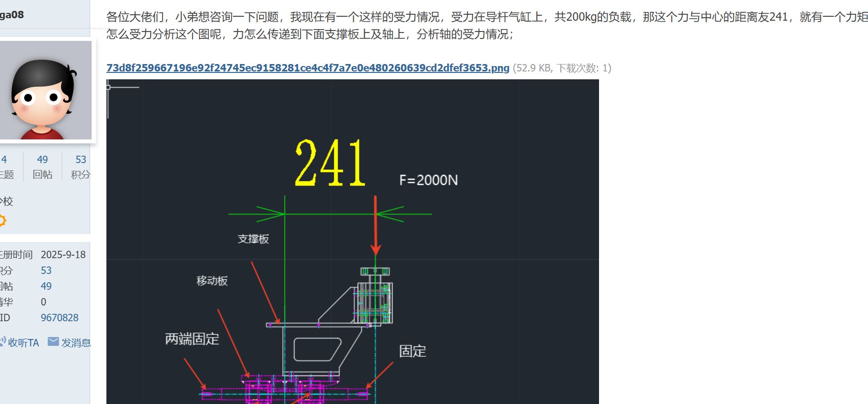Click the cartoon avatar of the poster
The width and height of the screenshot is (868, 404).
(x=45, y=90)
